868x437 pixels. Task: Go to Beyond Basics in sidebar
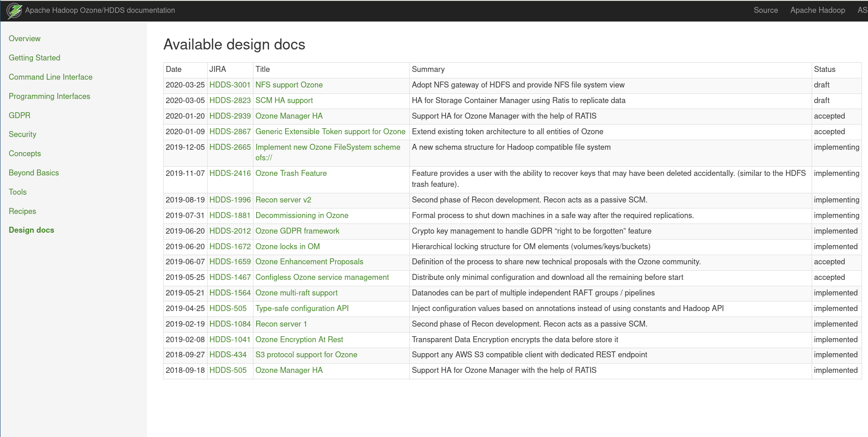[x=34, y=173]
